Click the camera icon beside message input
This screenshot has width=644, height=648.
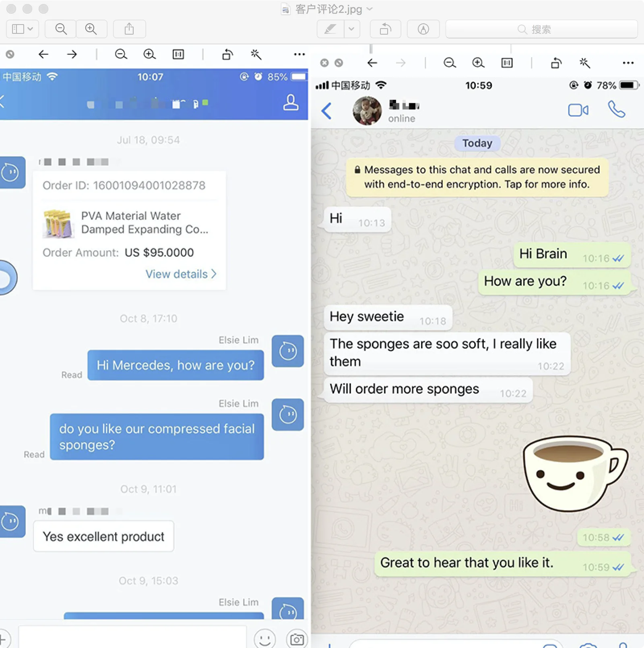(x=297, y=638)
